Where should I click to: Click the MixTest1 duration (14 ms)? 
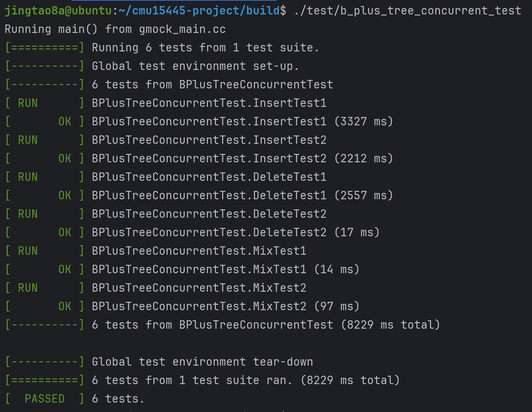tap(337, 270)
